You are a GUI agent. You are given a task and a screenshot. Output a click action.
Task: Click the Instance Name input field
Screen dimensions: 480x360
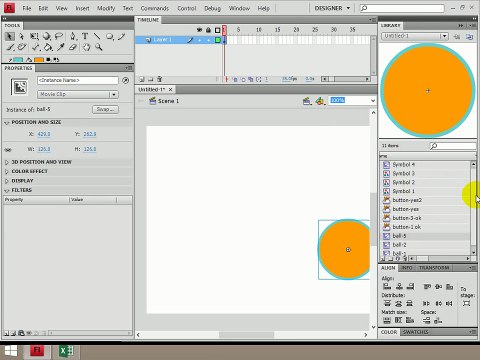pyautogui.click(x=78, y=80)
